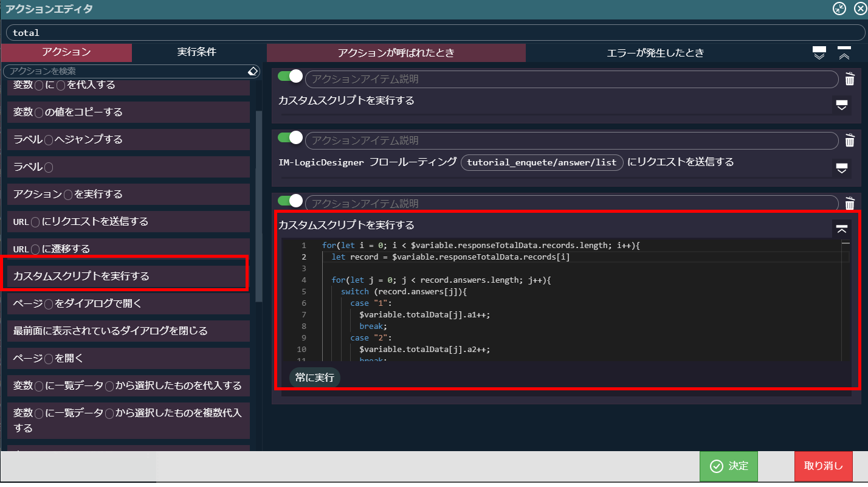The image size is (868, 487).
Task: Select 変数○に○を代入する action
Action: (x=128, y=87)
